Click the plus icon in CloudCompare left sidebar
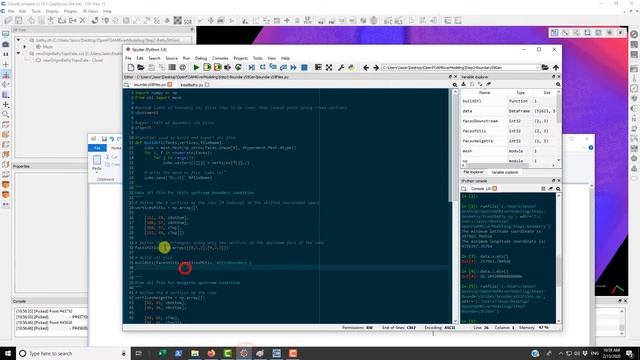 pyautogui.click(x=6, y=64)
